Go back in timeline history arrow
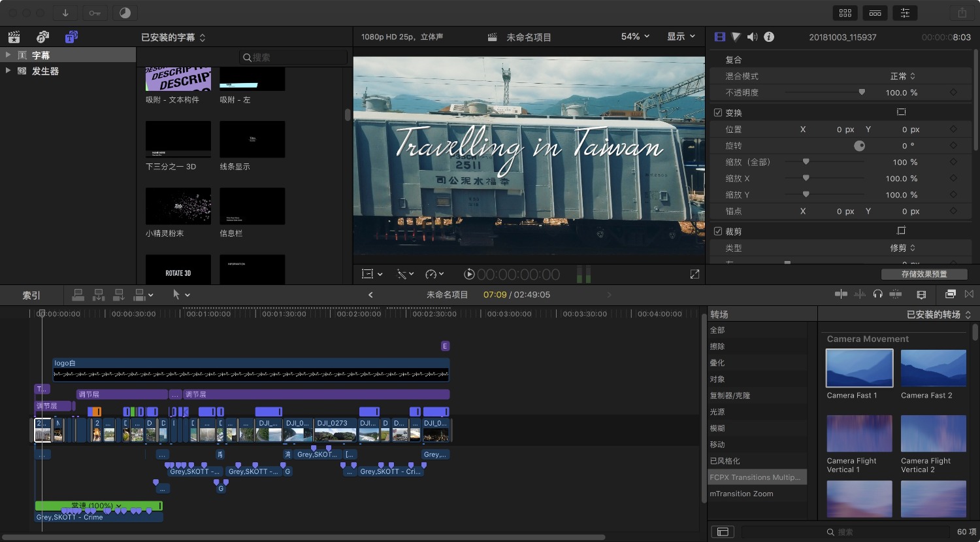 click(370, 295)
